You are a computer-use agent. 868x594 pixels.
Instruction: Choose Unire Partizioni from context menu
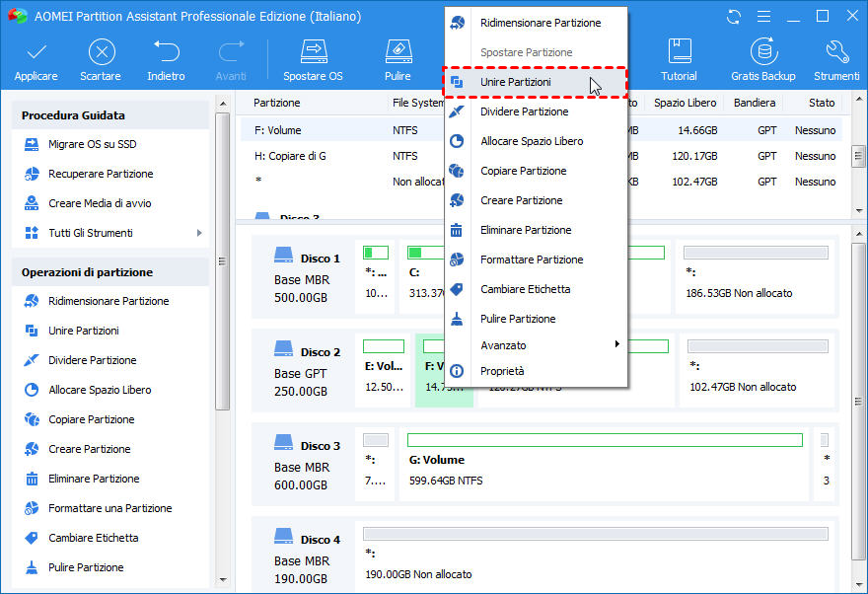[536, 82]
